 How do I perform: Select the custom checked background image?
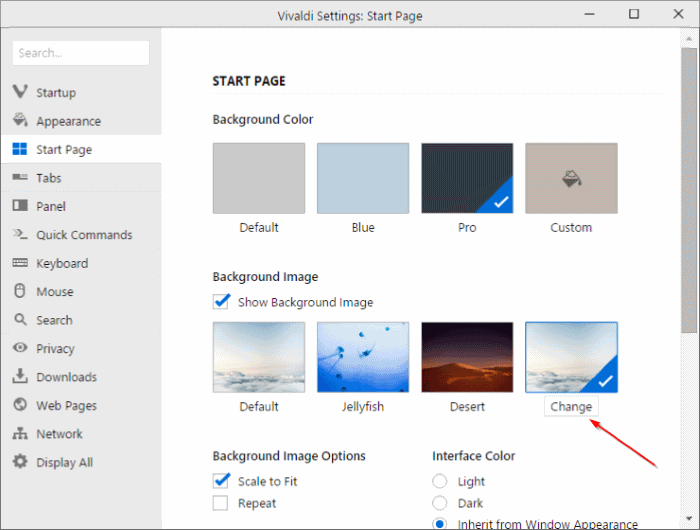pyautogui.click(x=571, y=357)
